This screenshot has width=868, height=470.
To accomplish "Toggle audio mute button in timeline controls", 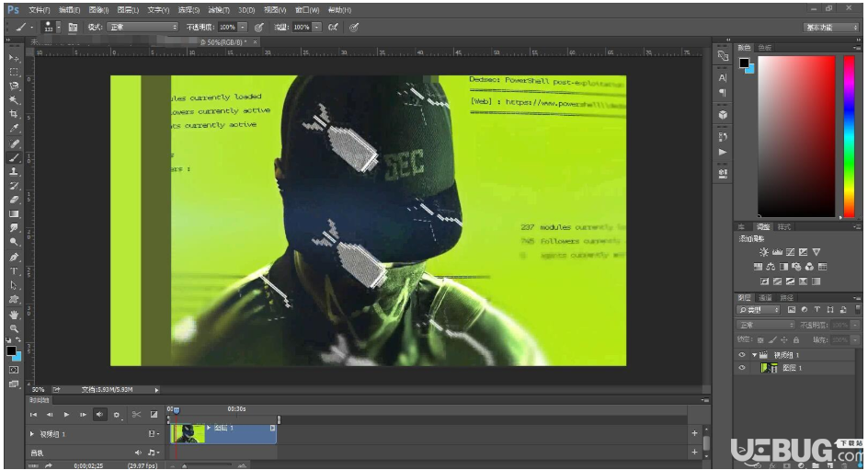I will (99, 414).
